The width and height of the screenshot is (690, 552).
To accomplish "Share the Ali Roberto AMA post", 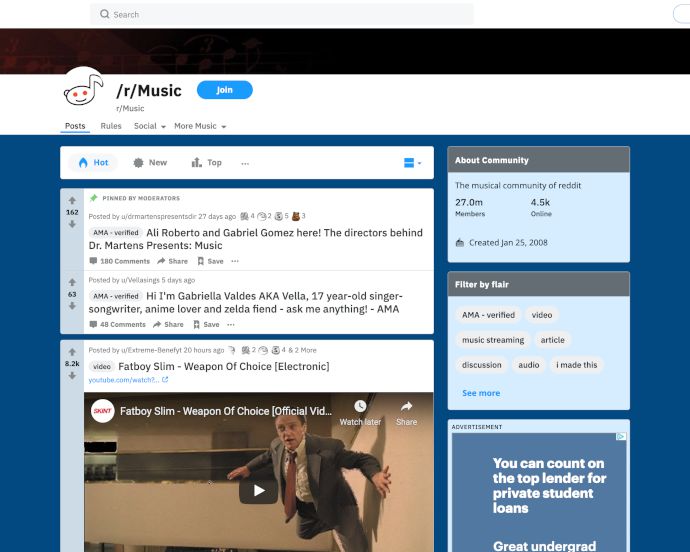I will (x=172, y=261).
